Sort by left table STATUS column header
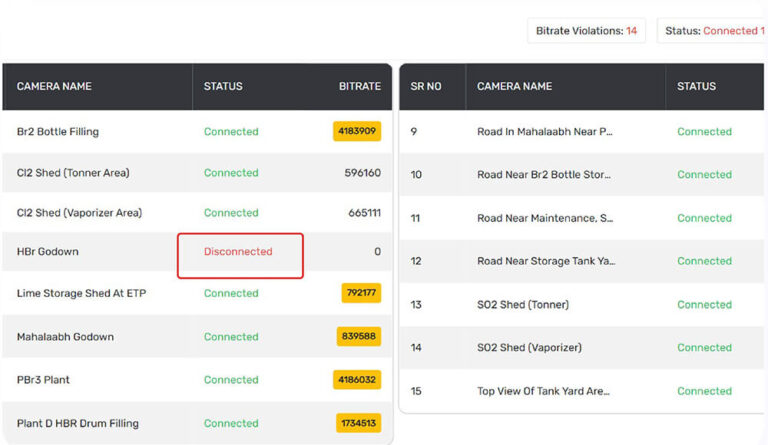 coord(223,86)
